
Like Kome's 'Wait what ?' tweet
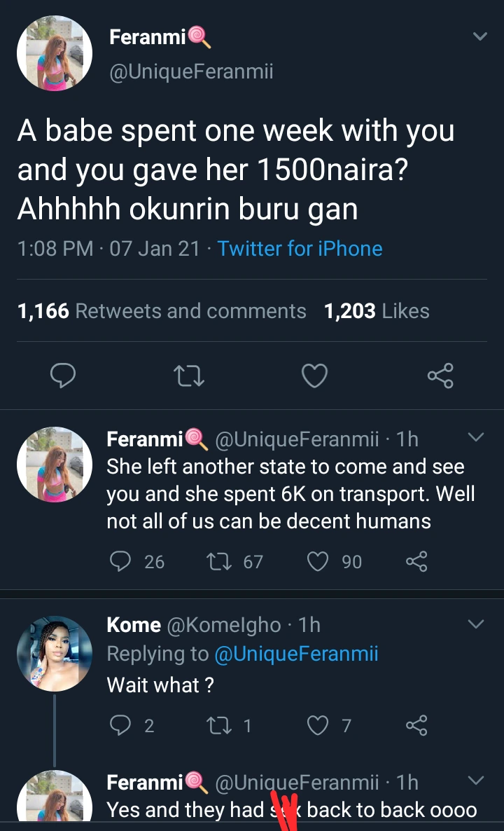coord(318,725)
